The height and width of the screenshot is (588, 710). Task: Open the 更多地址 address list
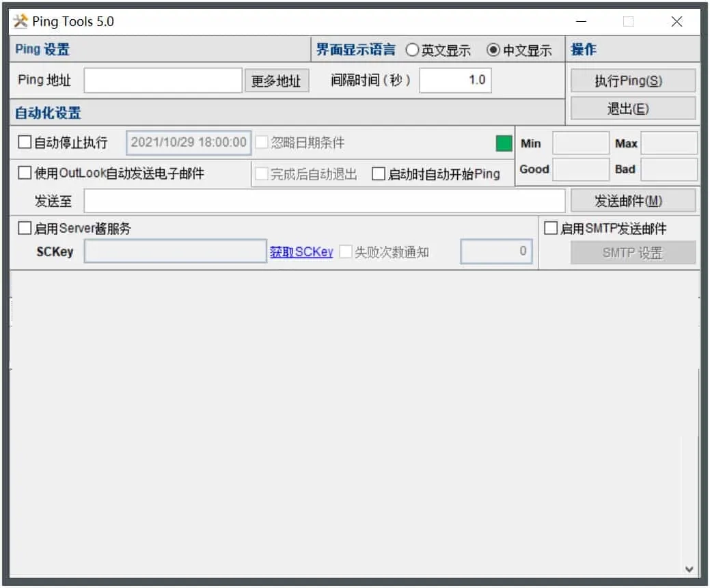point(276,81)
